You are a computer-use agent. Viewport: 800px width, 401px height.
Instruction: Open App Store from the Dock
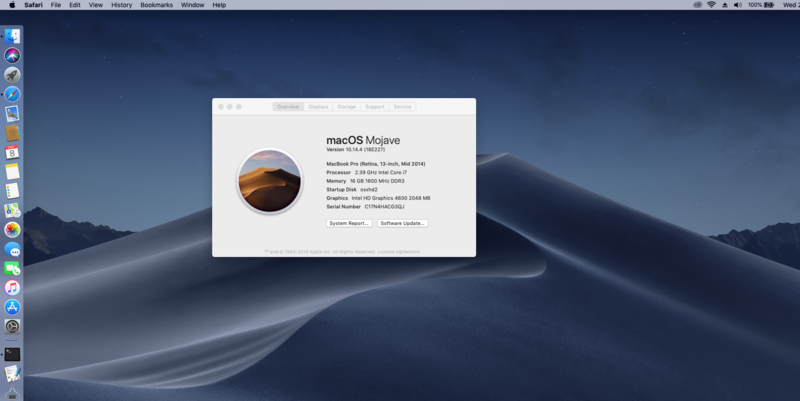tap(12, 307)
